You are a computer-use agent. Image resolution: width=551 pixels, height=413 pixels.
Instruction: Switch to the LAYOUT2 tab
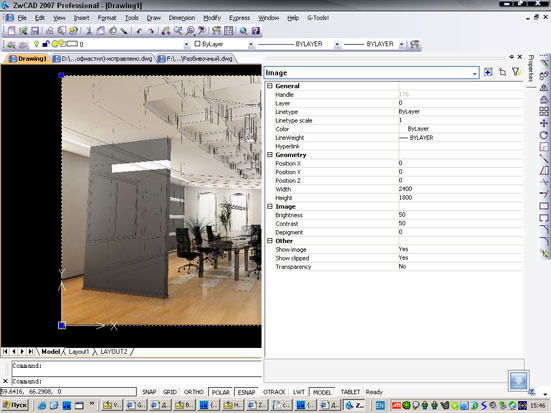click(x=114, y=351)
